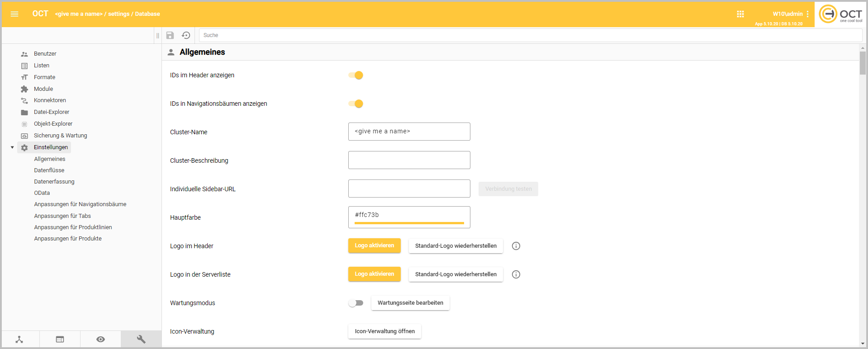Disable IDs im Header anzeigen toggle

(x=356, y=75)
